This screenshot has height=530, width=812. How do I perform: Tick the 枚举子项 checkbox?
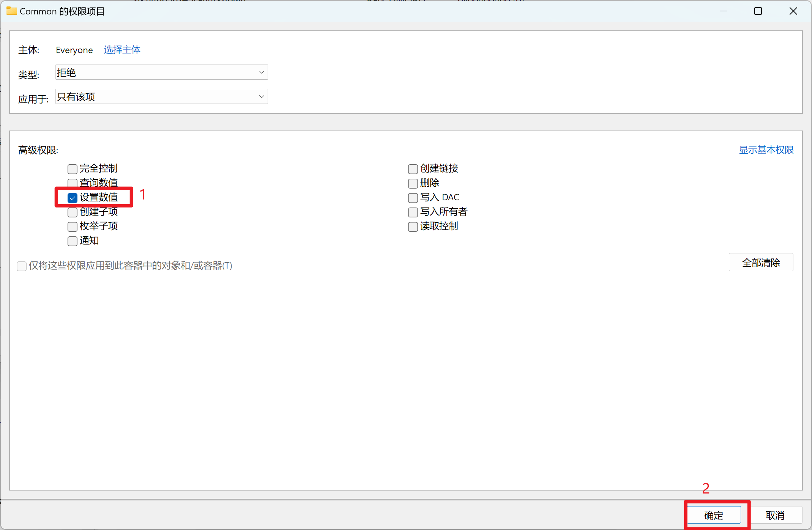click(73, 226)
